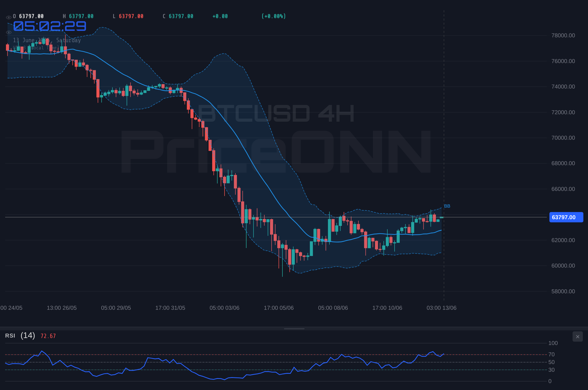The width and height of the screenshot is (588, 390).
Task: Click the 62000.00 price axis label
Action: click(x=563, y=240)
